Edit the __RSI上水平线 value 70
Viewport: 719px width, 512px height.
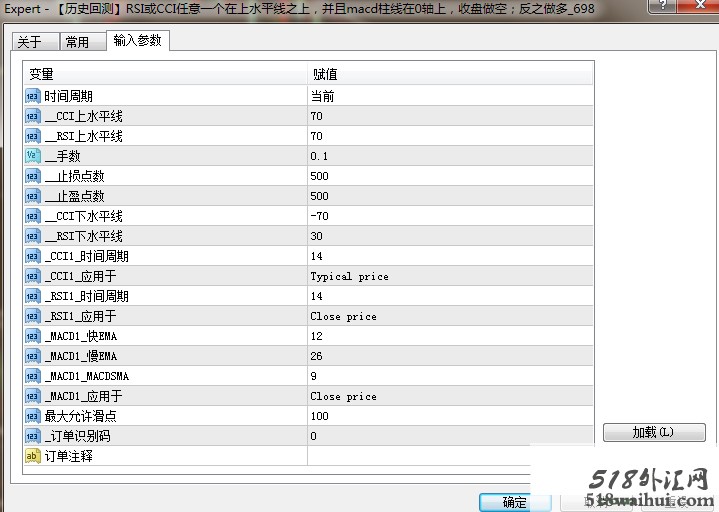[450, 136]
